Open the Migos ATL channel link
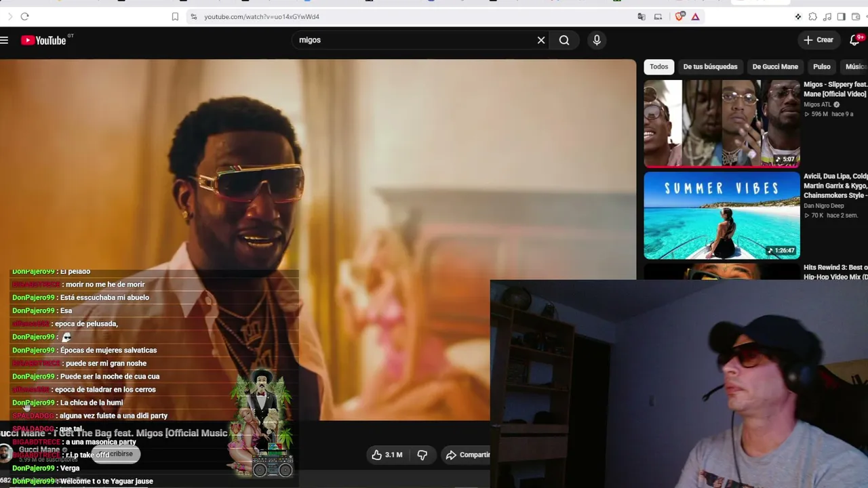The height and width of the screenshot is (488, 868). 817,104
